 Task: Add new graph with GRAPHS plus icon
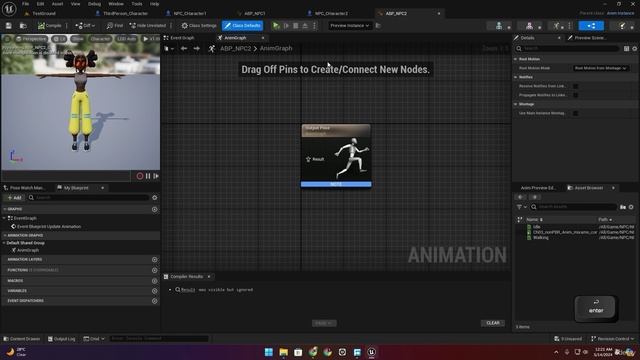tap(155, 209)
